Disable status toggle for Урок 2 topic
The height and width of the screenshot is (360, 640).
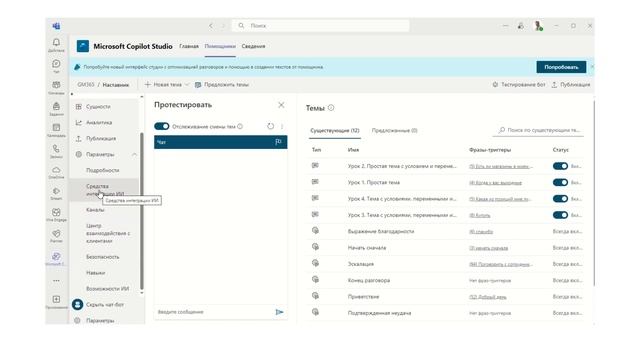[x=560, y=166]
